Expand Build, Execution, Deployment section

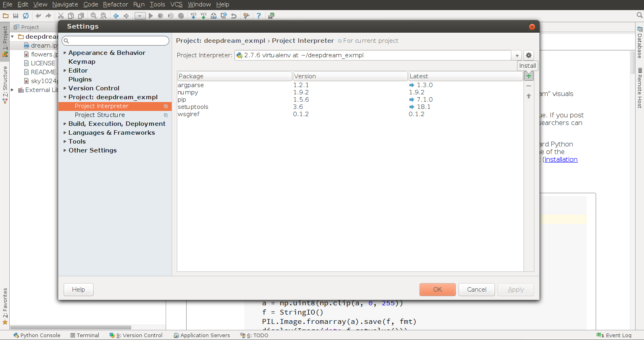65,124
